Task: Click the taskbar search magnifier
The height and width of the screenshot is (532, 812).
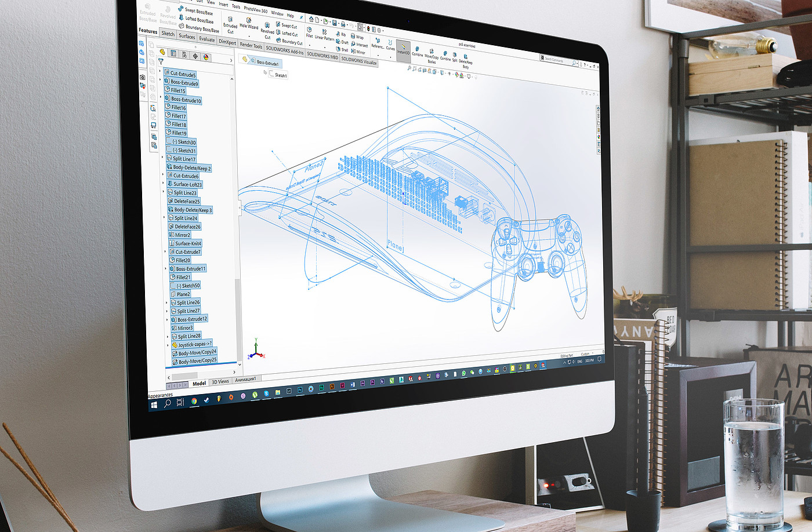Action: (167, 403)
